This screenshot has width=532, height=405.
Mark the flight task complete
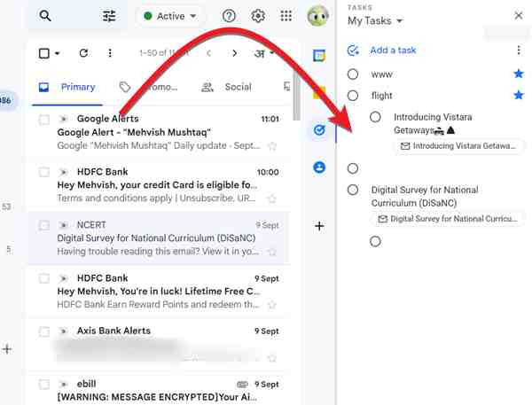tap(353, 96)
